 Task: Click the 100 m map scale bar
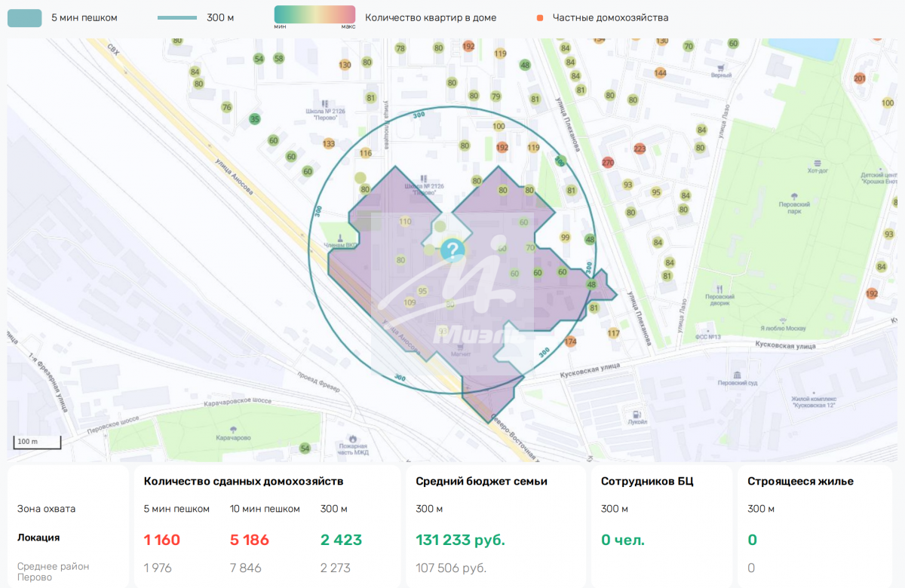[36, 443]
